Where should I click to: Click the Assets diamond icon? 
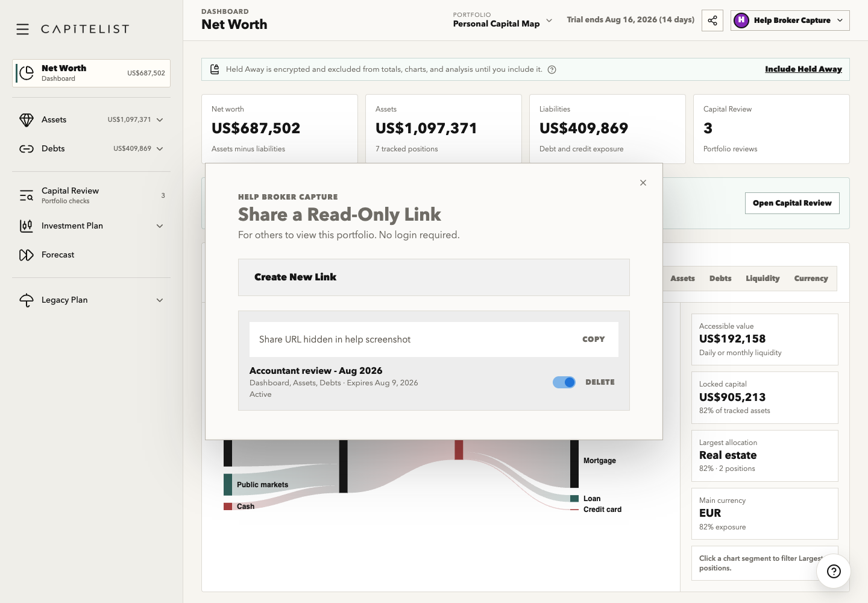coord(27,120)
